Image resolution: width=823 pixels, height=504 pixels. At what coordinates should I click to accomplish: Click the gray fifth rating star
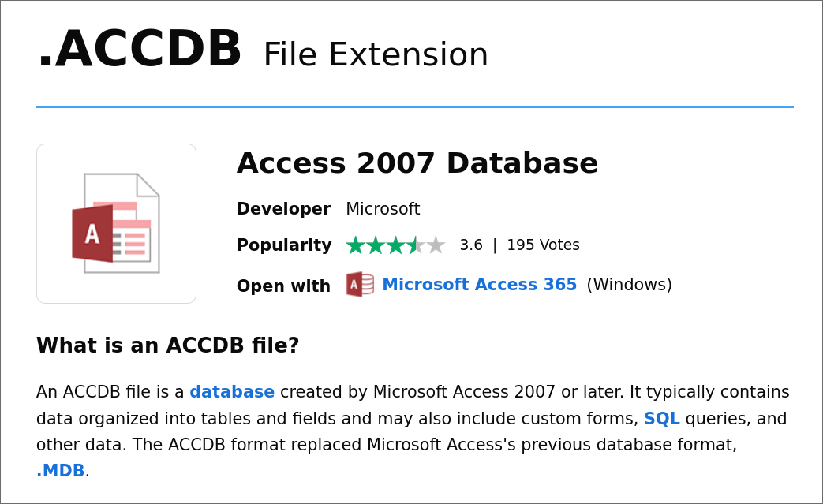coord(436,245)
